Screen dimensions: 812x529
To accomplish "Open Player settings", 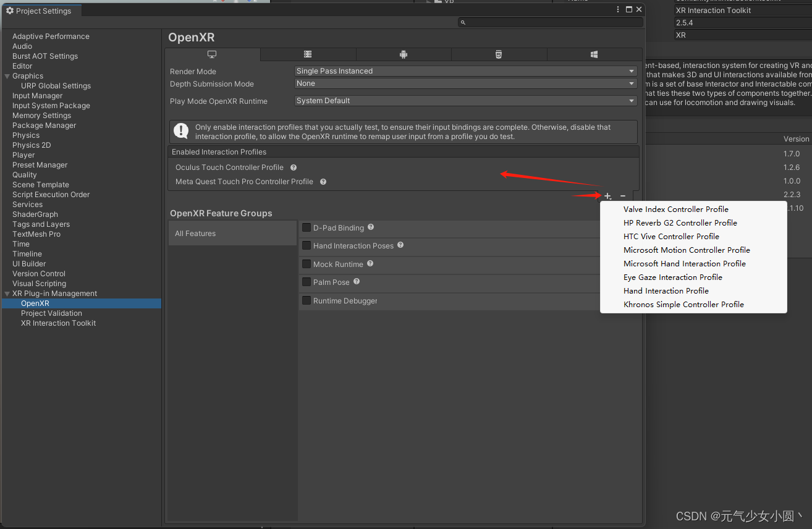I will click(x=23, y=155).
